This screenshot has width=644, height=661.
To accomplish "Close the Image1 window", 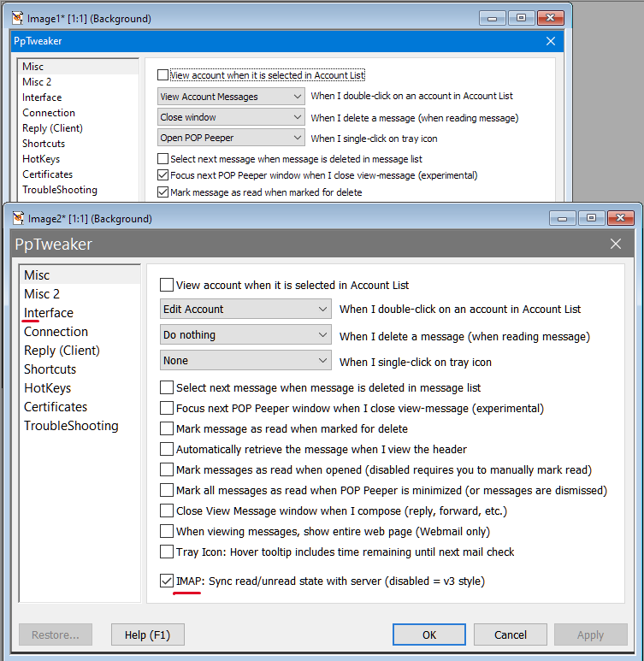I will click(x=551, y=18).
